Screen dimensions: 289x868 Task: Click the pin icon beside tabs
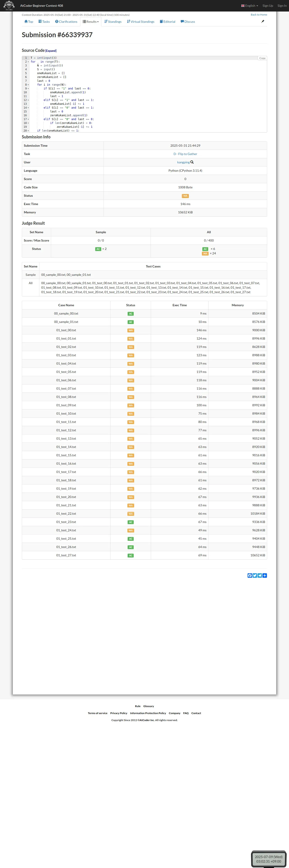(x=263, y=21)
